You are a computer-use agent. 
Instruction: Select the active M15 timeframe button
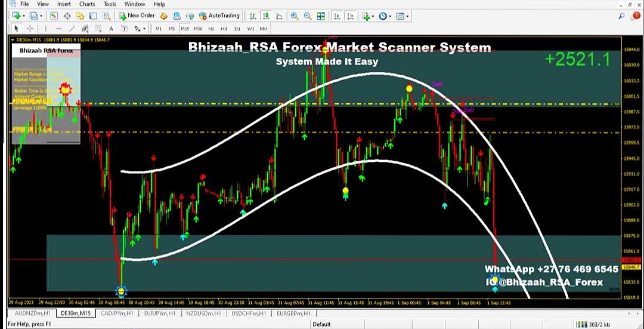pos(185,29)
